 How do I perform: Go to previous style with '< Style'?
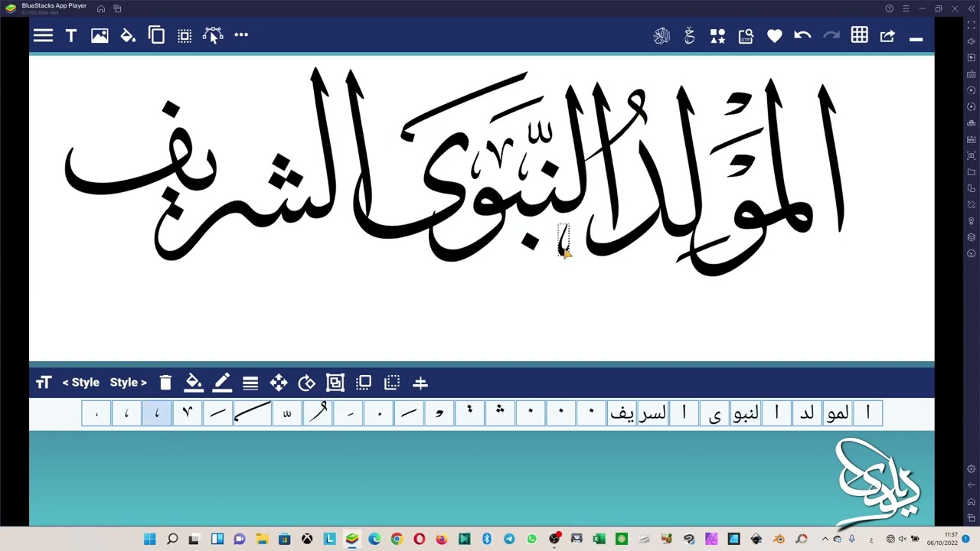(x=80, y=383)
